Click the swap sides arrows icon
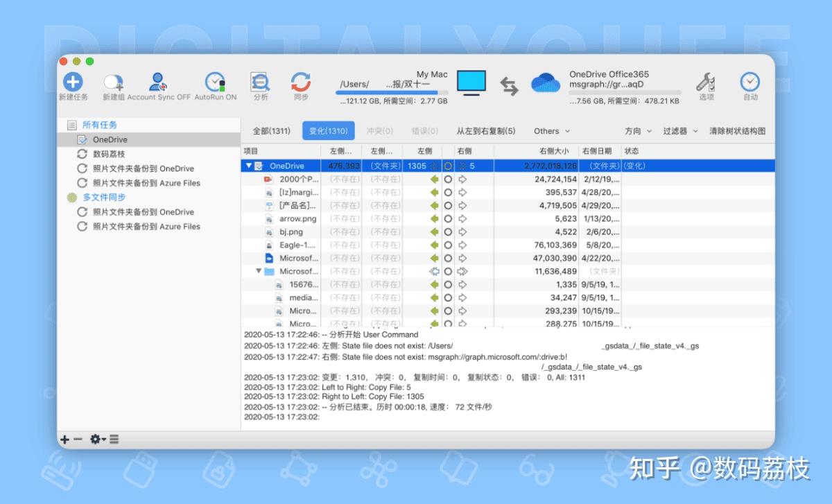 coord(509,85)
